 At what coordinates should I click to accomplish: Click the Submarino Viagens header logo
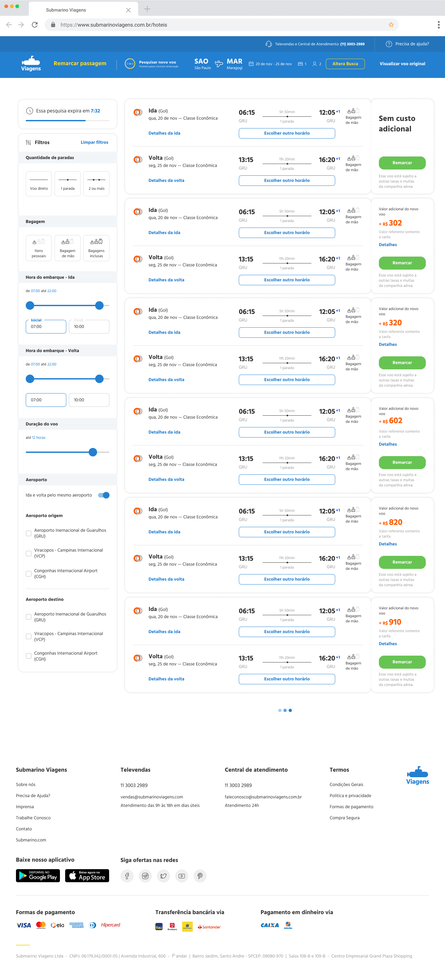[31, 64]
